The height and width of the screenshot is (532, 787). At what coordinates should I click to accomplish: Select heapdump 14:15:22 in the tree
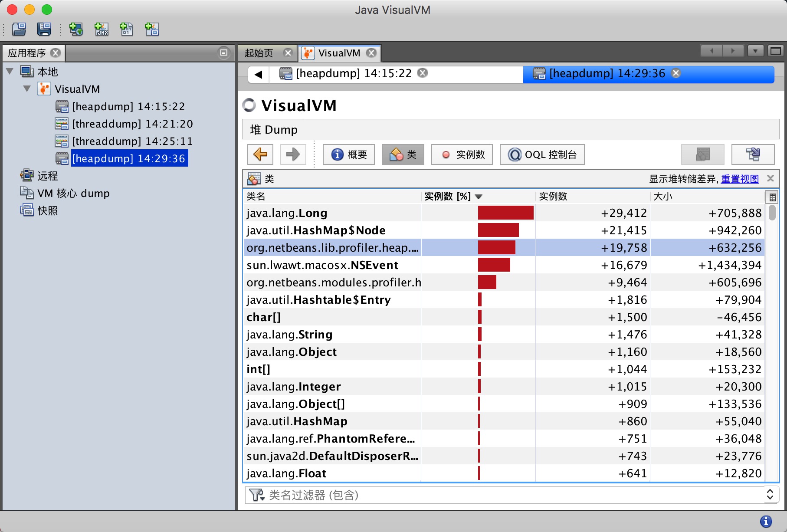[120, 106]
